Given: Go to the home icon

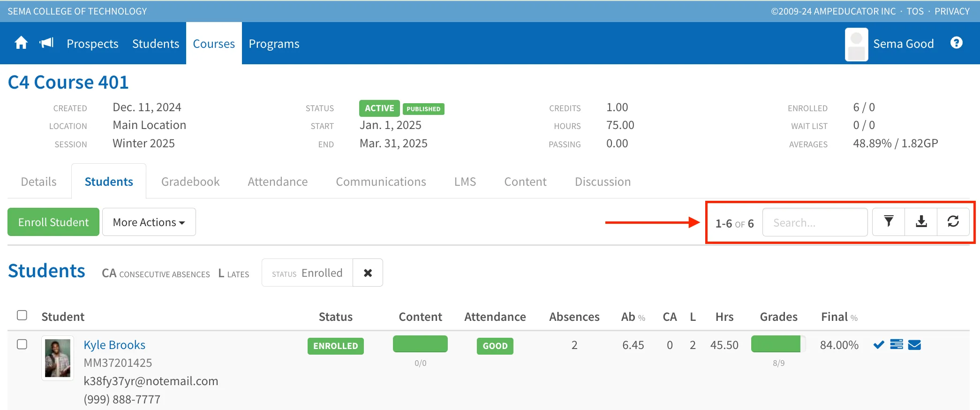Looking at the screenshot, I should pos(21,43).
